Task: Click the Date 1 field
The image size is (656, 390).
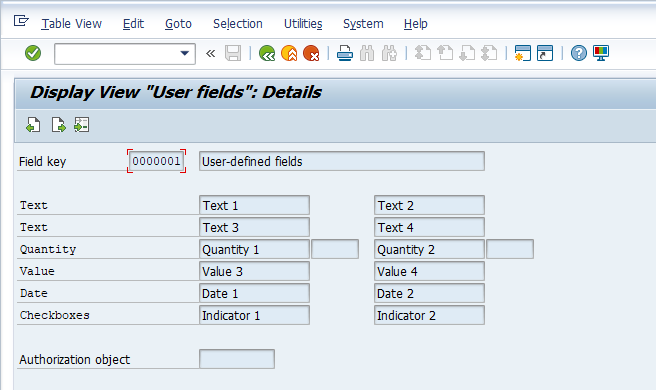Action: tap(254, 293)
